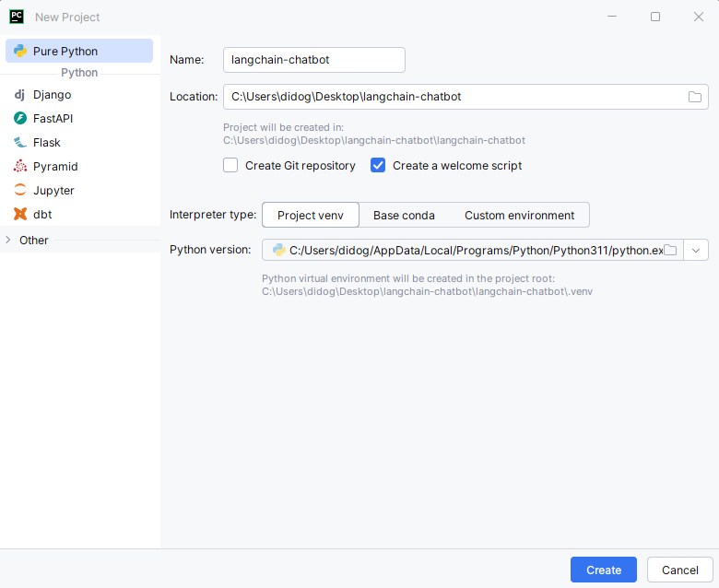Click the Flask horn icon
The image size is (719, 588).
20,142
